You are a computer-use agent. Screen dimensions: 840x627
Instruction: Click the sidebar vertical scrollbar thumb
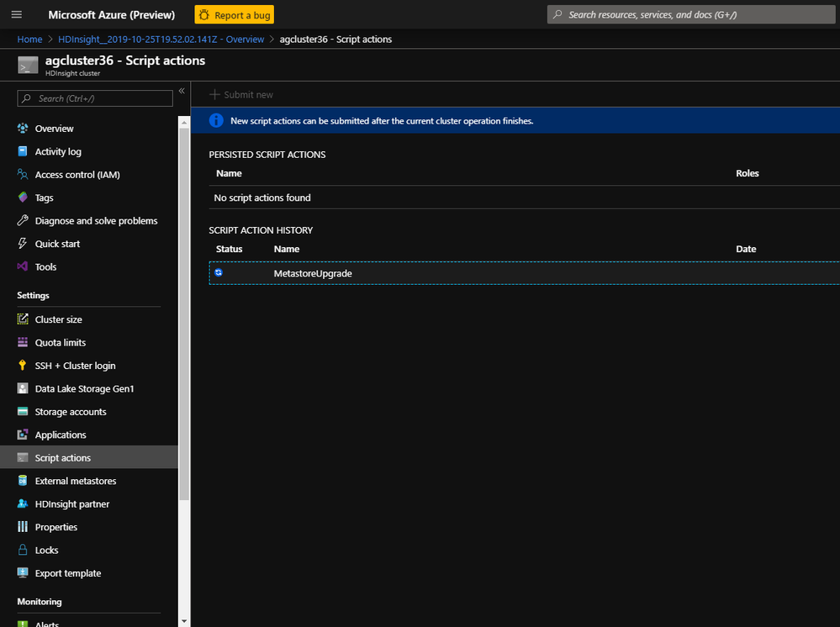point(184,313)
